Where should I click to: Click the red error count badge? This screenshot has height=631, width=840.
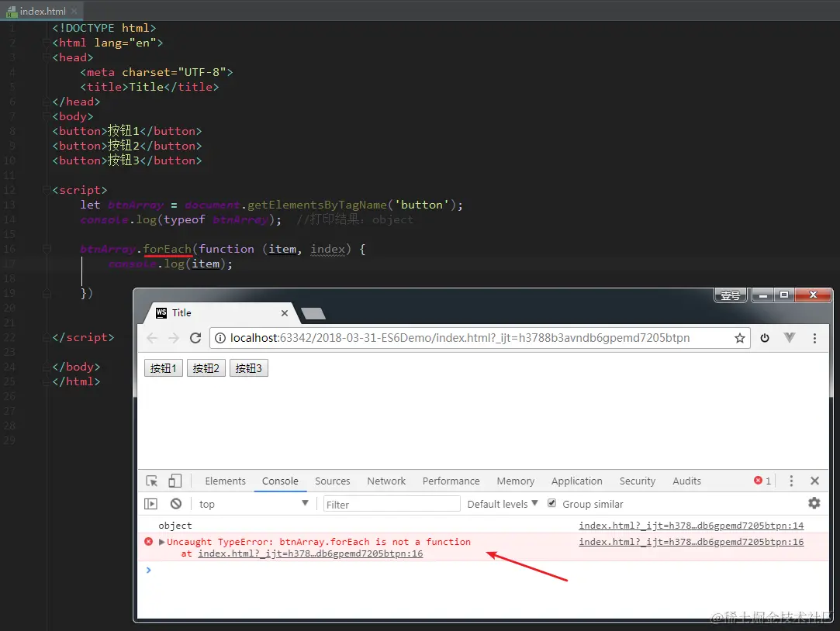pos(762,481)
